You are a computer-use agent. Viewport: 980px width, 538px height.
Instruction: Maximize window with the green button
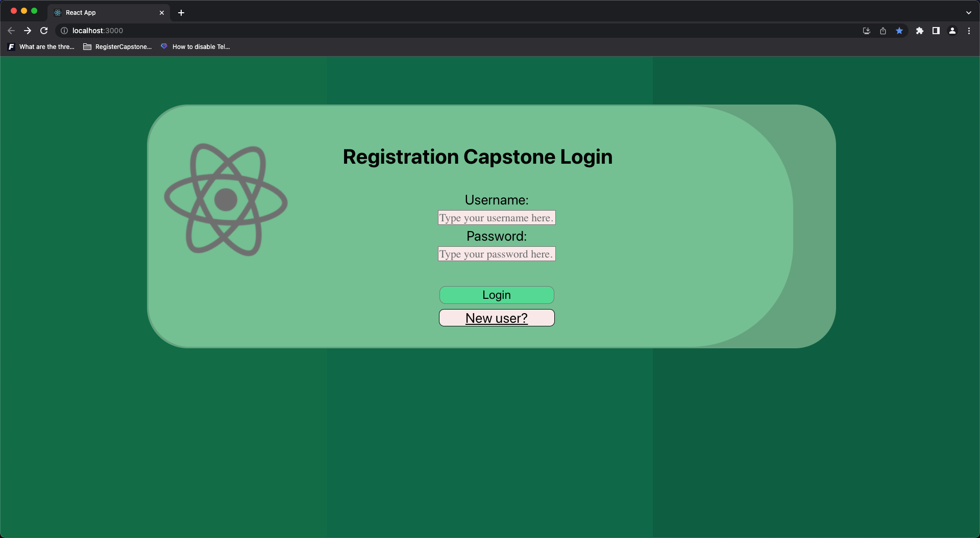coord(34,11)
